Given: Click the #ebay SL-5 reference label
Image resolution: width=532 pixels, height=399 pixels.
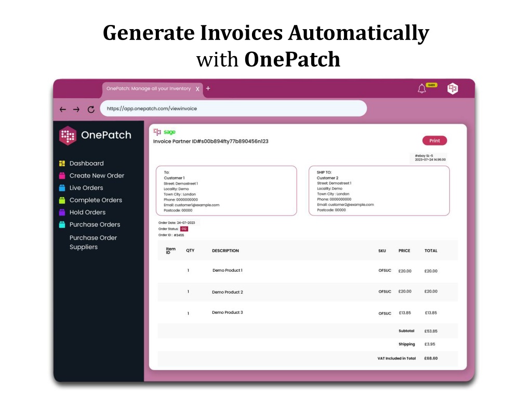Looking at the screenshot, I should pyautogui.click(x=424, y=156).
